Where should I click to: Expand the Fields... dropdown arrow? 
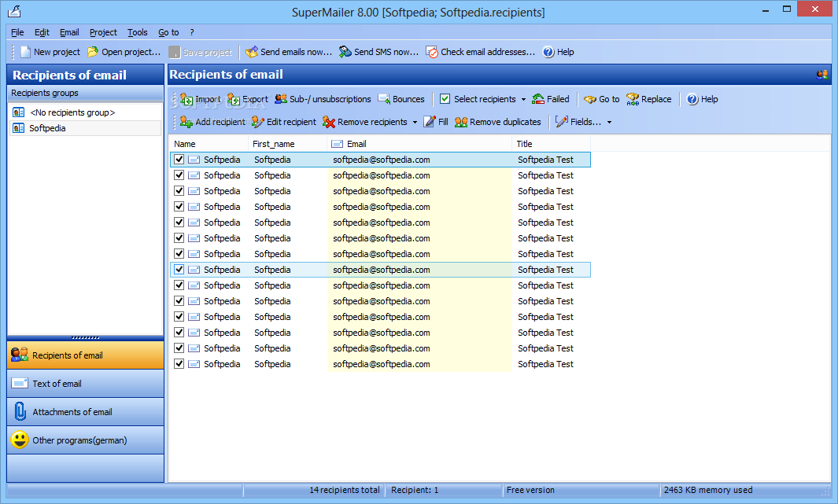(609, 122)
